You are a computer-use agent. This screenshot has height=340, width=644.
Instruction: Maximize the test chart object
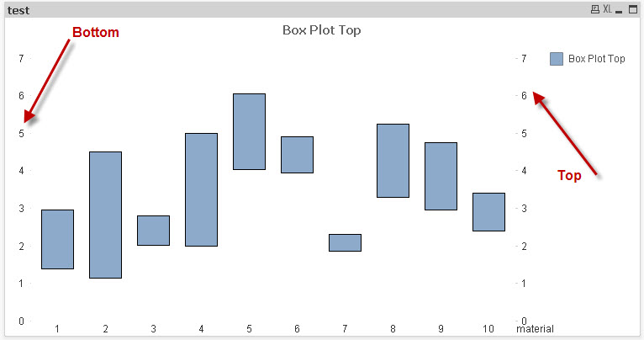tap(633, 10)
